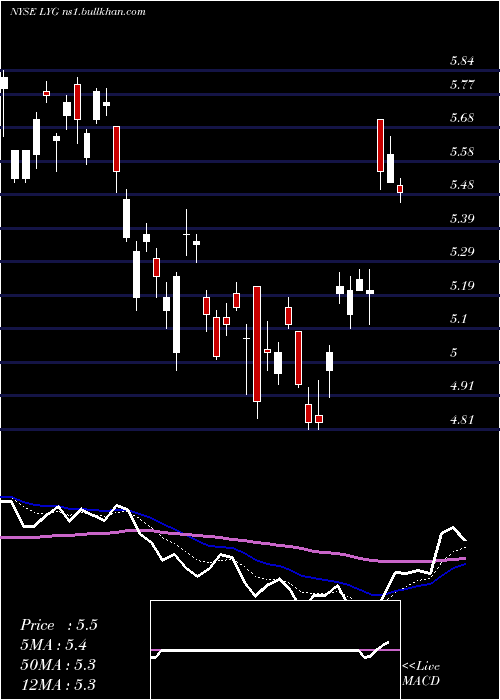Click the last small red candle at 5.48
Viewport: 500px width, 700px height.
400,189
